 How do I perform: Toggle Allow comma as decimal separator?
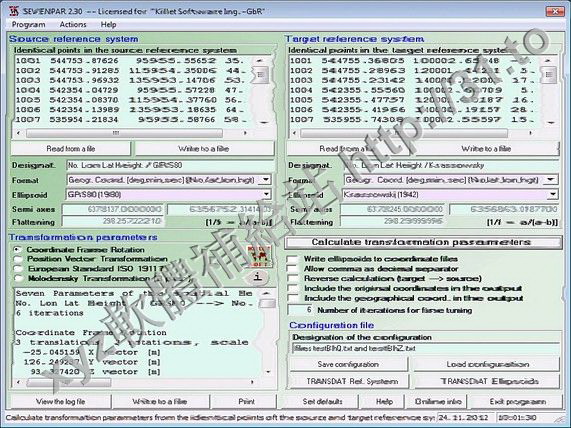coord(292,269)
